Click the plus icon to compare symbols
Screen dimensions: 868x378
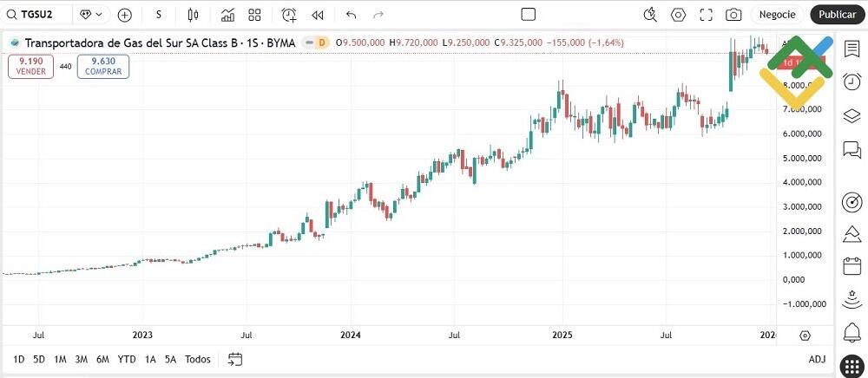124,15
